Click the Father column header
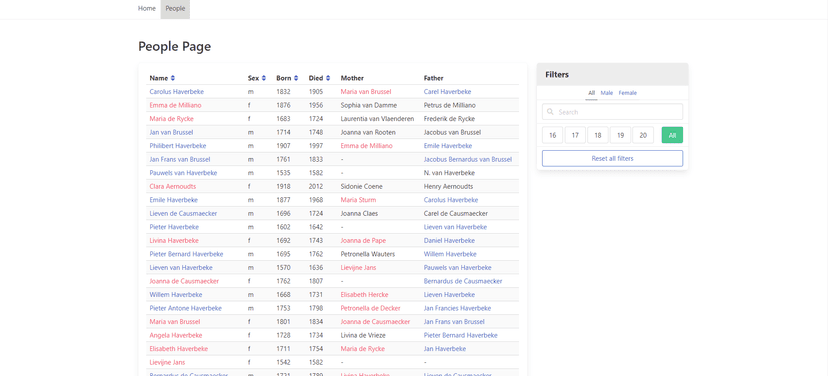This screenshot has width=828, height=376. [434, 78]
